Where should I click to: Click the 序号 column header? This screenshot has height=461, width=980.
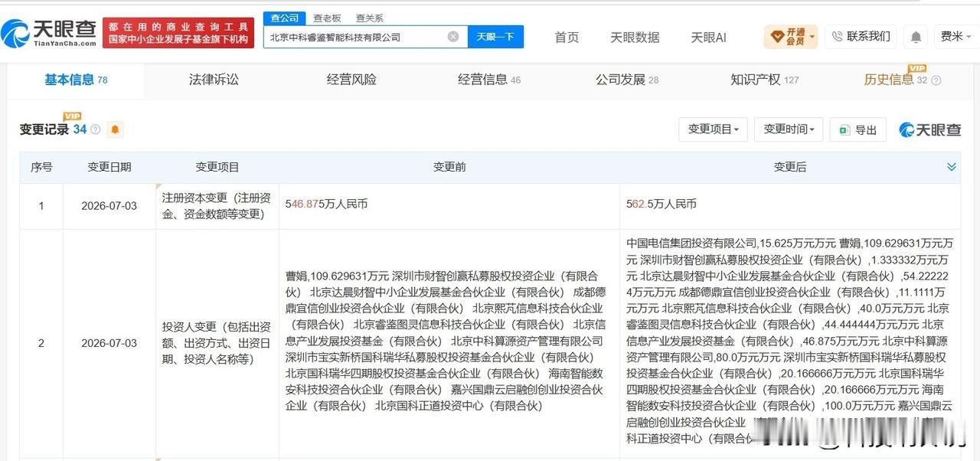point(41,167)
